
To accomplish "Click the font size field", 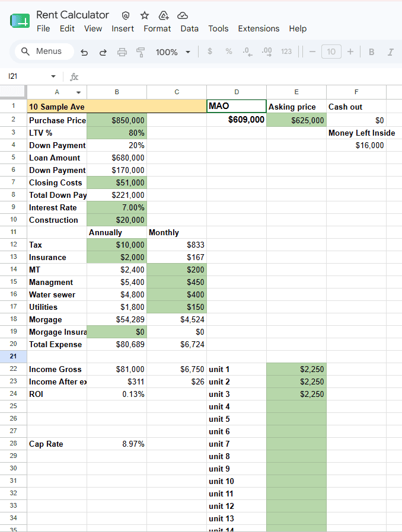I will (331, 52).
